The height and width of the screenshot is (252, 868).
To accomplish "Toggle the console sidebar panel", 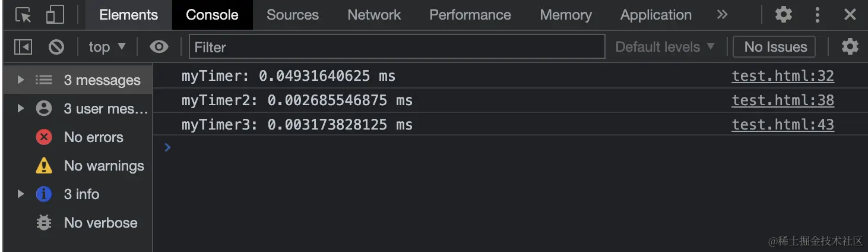I will tap(23, 46).
